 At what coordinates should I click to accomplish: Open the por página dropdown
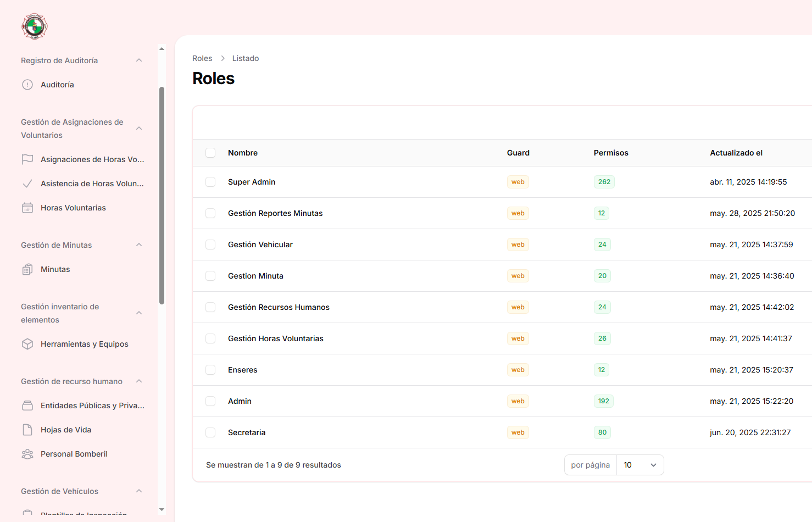click(x=640, y=465)
